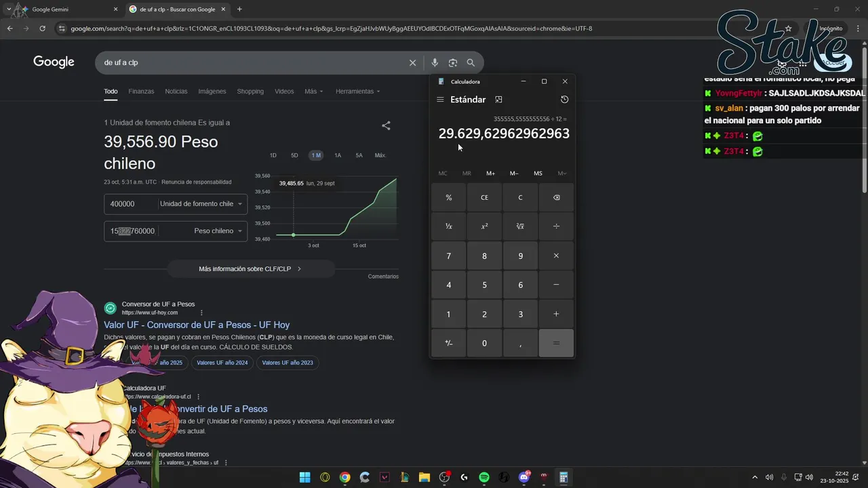Switch to the Finanzas search tab
The height and width of the screenshot is (488, 868).
click(x=141, y=91)
